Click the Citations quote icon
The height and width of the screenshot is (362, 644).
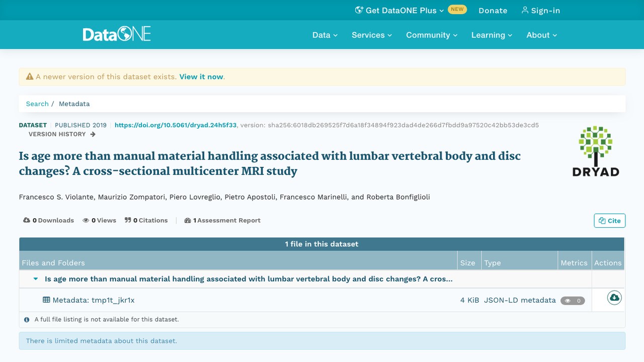pos(128,220)
